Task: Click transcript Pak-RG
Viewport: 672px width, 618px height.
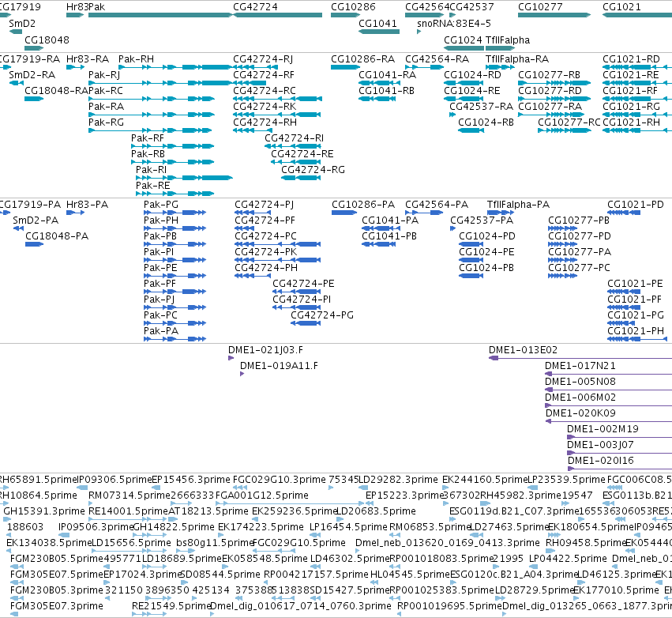Action: [106, 122]
